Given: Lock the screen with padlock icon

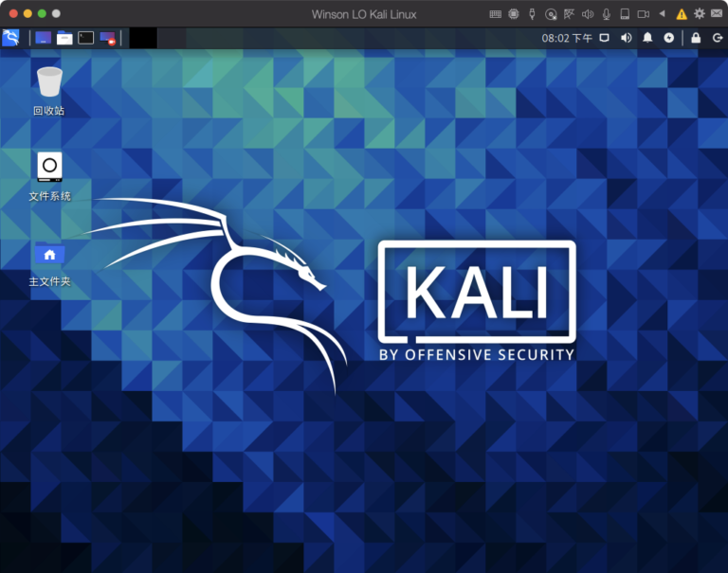Looking at the screenshot, I should click(696, 38).
